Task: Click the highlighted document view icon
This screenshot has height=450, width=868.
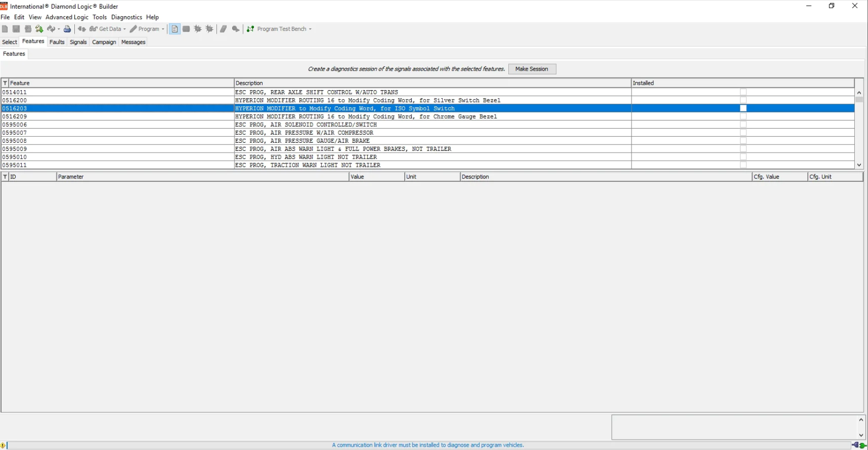Action: point(175,29)
